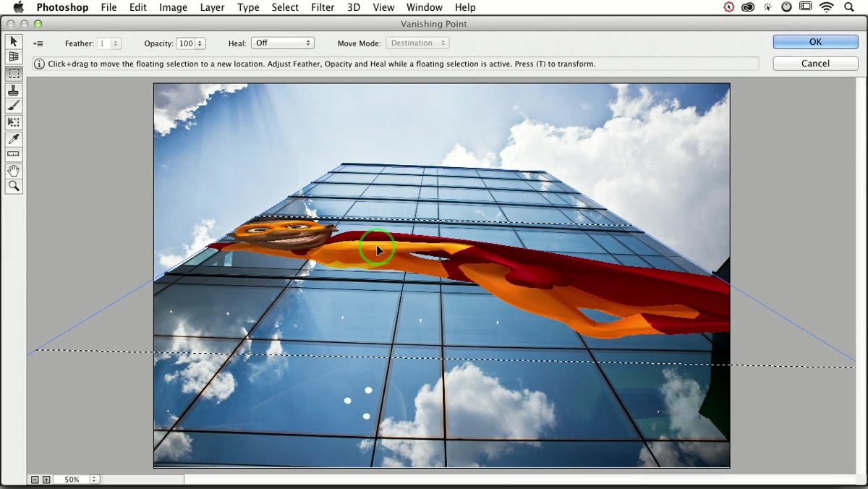Click the 50% zoom level field

pos(72,480)
